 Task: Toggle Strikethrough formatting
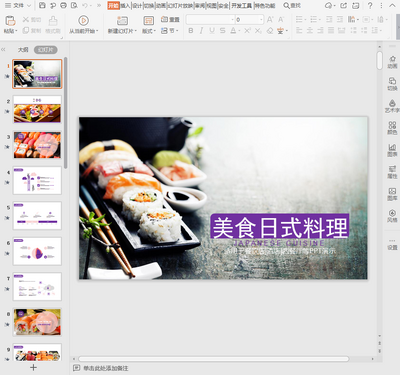pyautogui.click(x=223, y=31)
